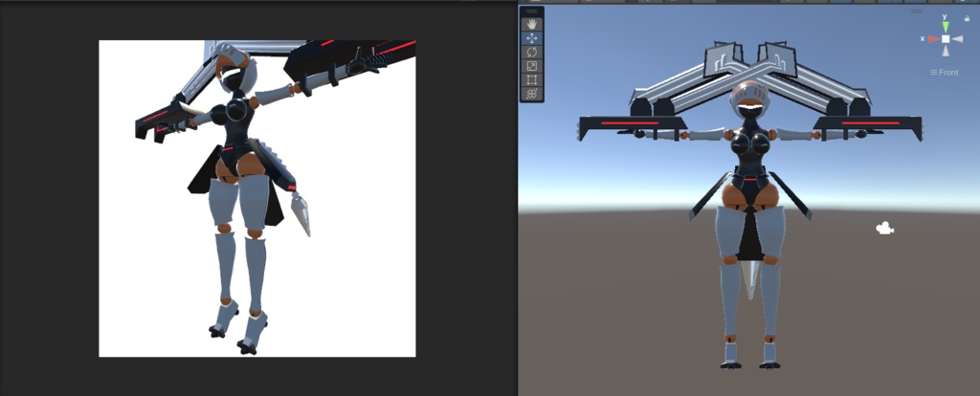Toggle the scene gizmo rotation lock
This screenshot has width=980, height=396.
coord(969,20)
